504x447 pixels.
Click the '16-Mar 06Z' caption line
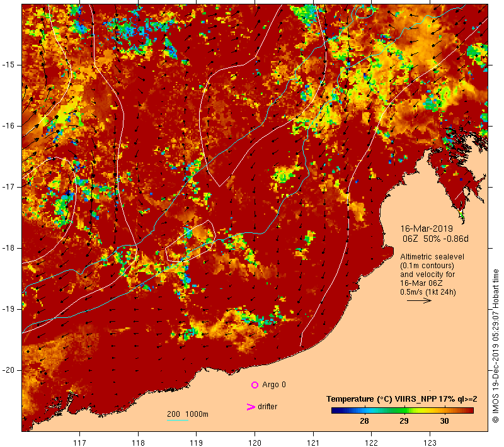(x=421, y=283)
